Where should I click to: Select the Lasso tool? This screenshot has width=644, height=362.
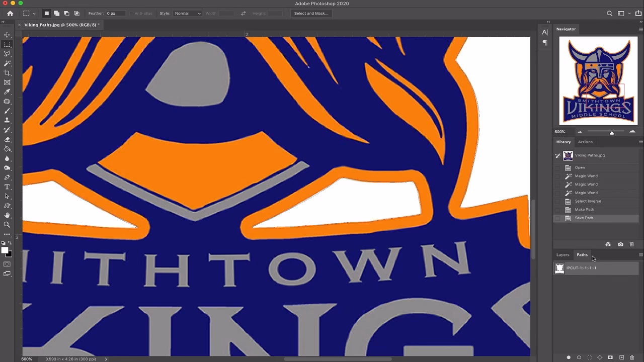pyautogui.click(x=7, y=54)
